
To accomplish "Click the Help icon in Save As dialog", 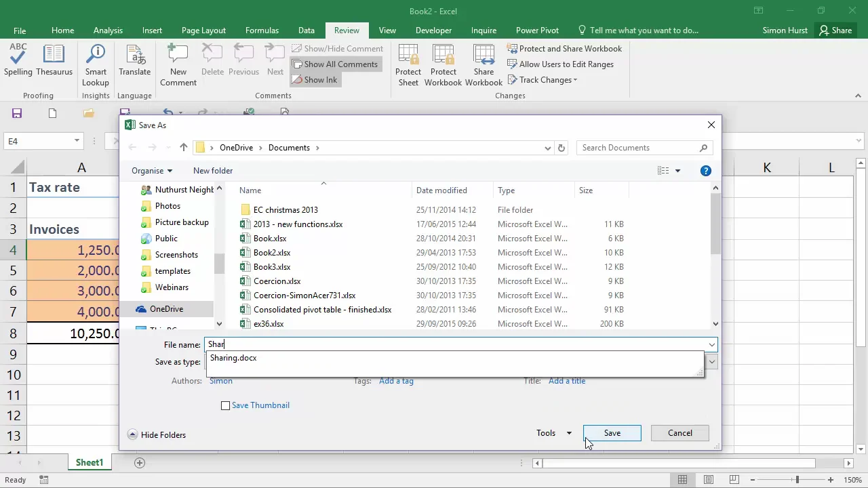I will (706, 171).
